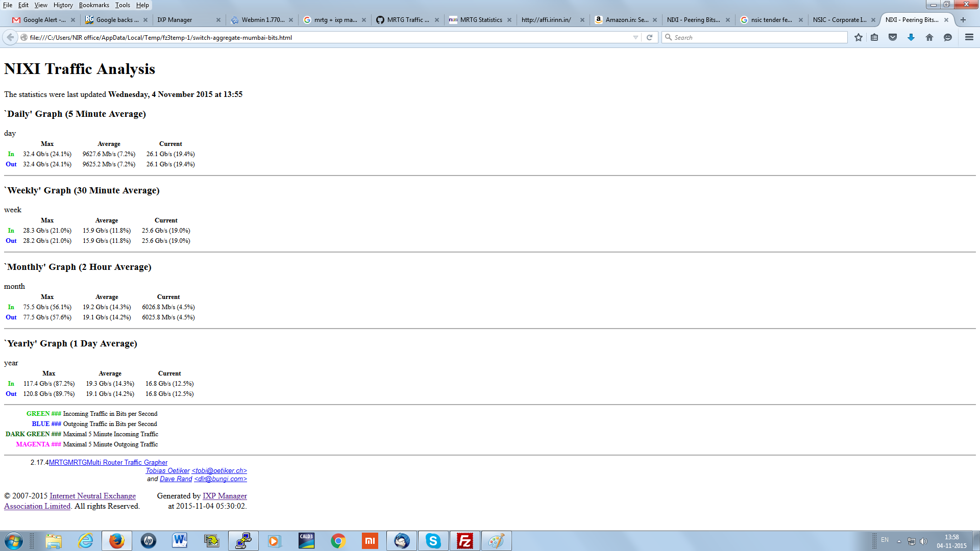Show hidden tray icons arrow
The height and width of the screenshot is (551, 980).
[899, 541]
